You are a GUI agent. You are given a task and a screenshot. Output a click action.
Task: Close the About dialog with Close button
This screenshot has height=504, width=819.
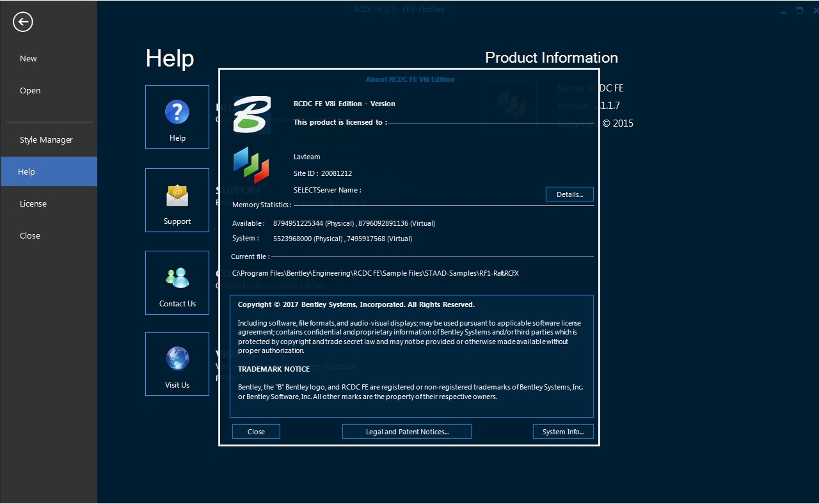pos(256,432)
